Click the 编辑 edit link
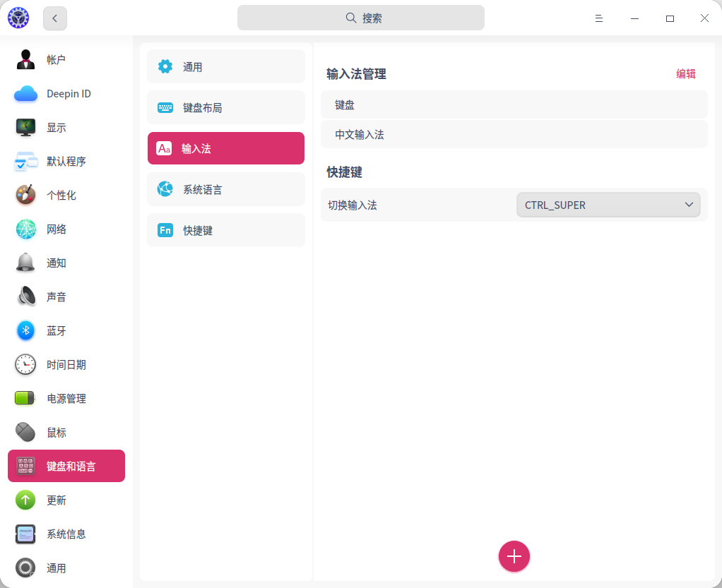Screen dimensions: 722x588 (x=685, y=74)
